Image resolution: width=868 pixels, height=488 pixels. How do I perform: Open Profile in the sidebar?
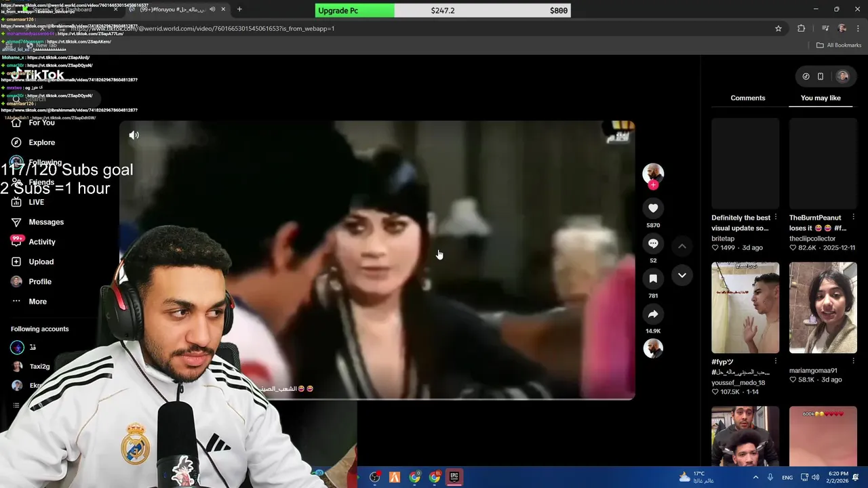pos(40,281)
